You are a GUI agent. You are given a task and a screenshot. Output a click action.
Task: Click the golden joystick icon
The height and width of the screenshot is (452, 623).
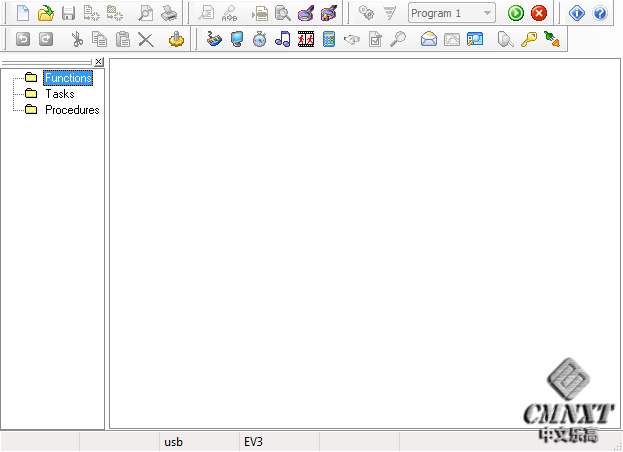tap(176, 39)
